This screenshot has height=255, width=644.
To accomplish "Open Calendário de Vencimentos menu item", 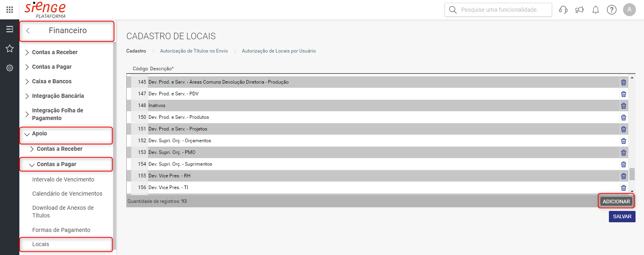I will point(67,194).
